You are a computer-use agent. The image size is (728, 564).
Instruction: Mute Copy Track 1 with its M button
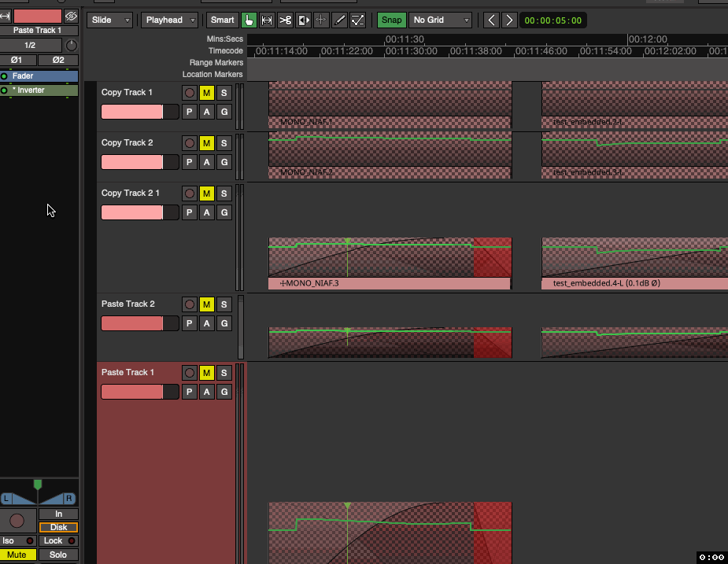206,92
